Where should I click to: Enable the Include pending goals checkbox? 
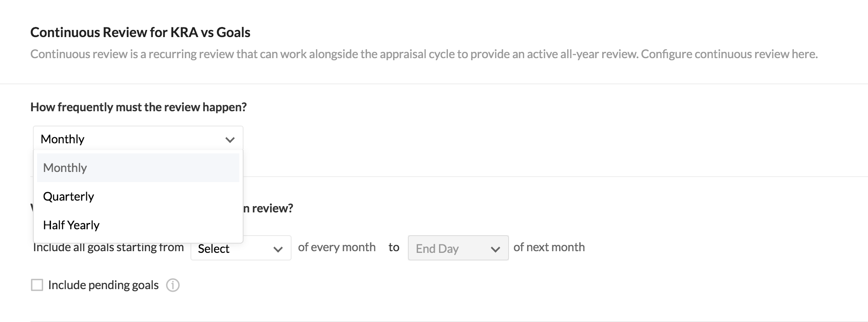37,285
